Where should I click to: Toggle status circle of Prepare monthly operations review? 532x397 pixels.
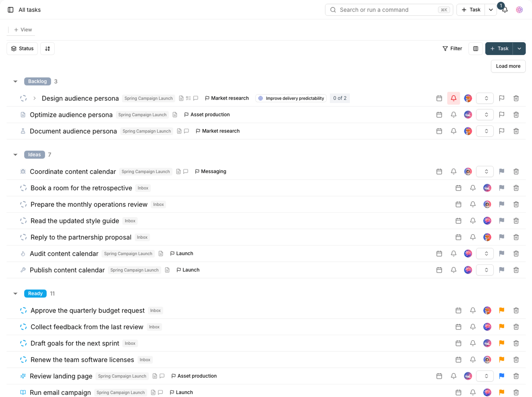tap(23, 204)
